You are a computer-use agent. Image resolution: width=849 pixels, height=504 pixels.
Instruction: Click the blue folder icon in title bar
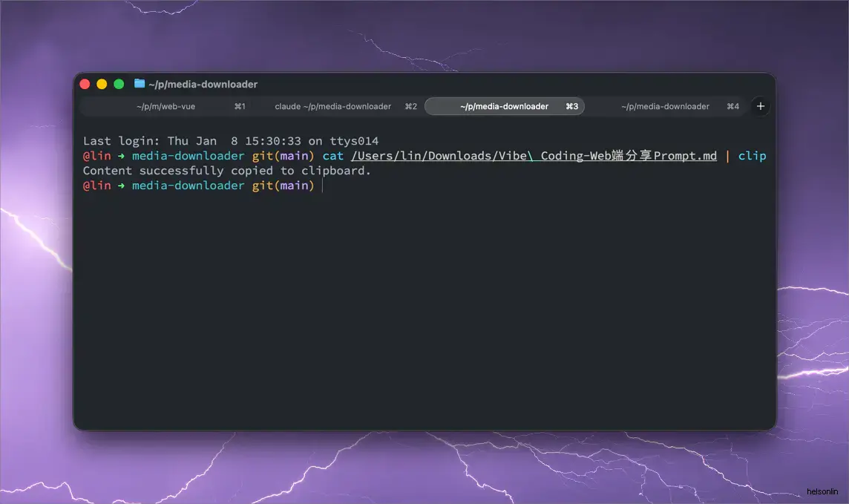[140, 84]
